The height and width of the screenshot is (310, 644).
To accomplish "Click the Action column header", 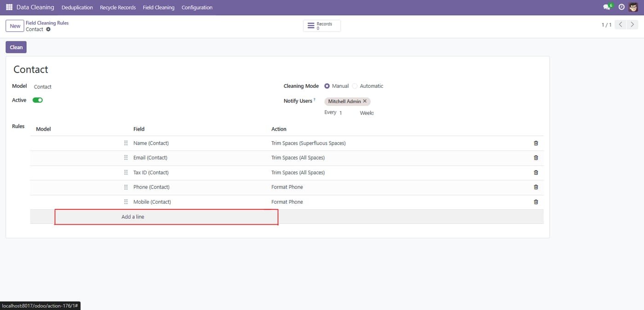I will tap(279, 129).
